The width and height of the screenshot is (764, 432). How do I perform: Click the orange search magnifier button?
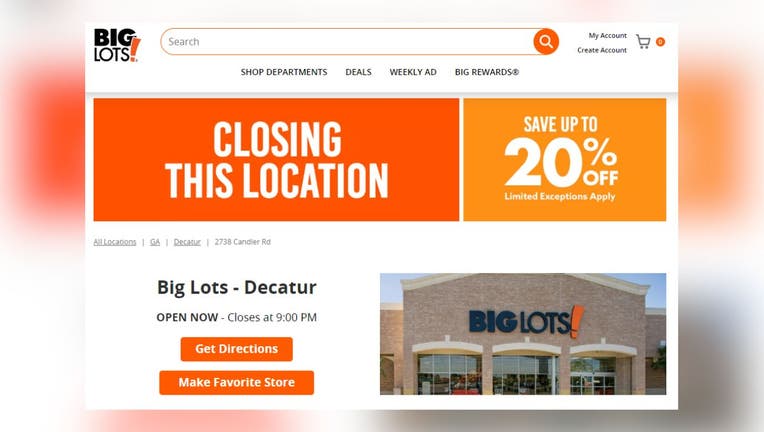[546, 41]
